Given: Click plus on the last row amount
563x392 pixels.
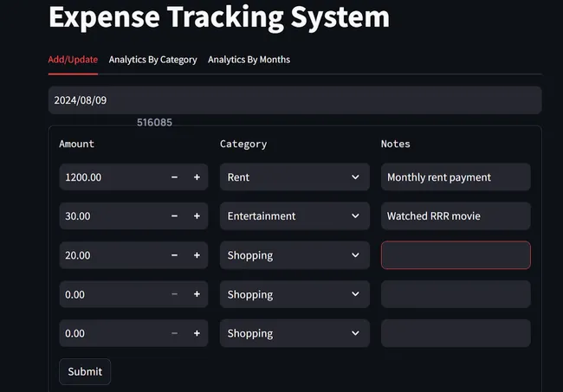Looking at the screenshot, I should coord(197,333).
